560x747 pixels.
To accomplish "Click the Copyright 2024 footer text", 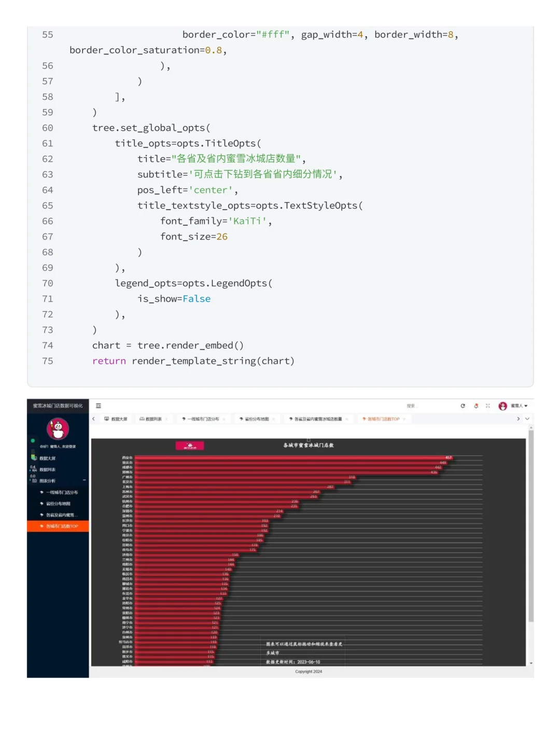I will click(x=309, y=671).
